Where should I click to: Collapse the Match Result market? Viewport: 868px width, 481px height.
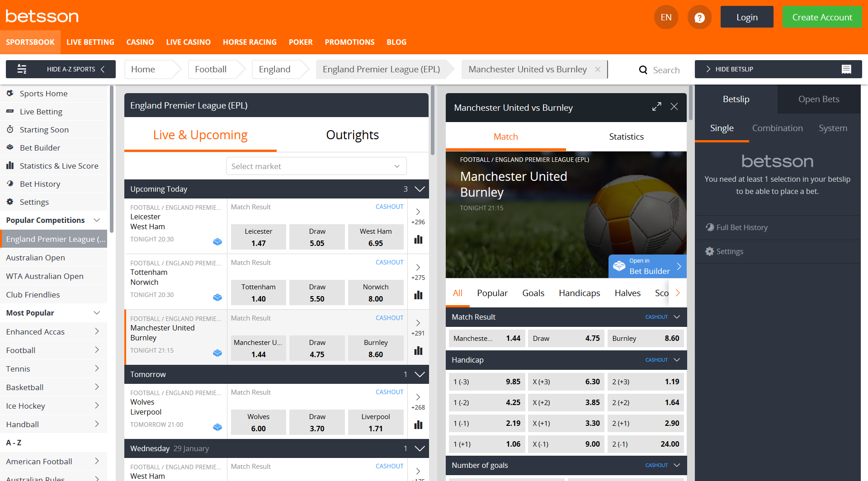pyautogui.click(x=677, y=317)
